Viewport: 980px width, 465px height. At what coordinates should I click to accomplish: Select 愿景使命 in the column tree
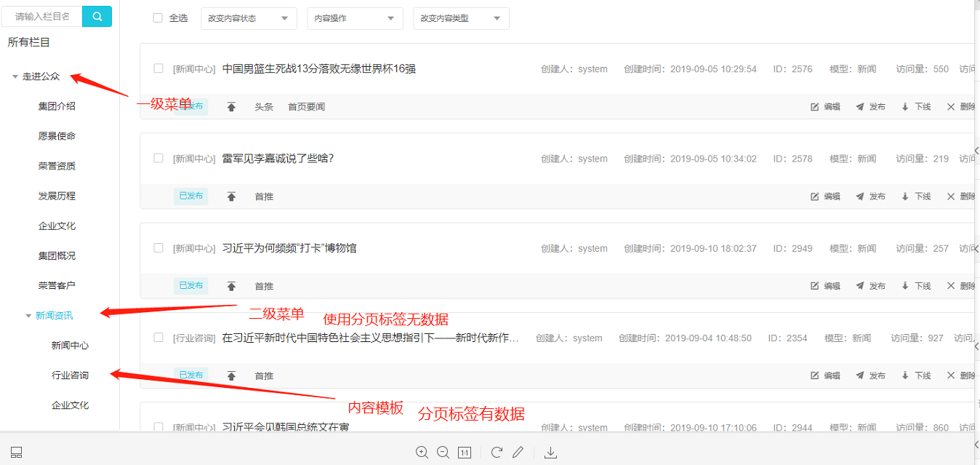pos(57,136)
